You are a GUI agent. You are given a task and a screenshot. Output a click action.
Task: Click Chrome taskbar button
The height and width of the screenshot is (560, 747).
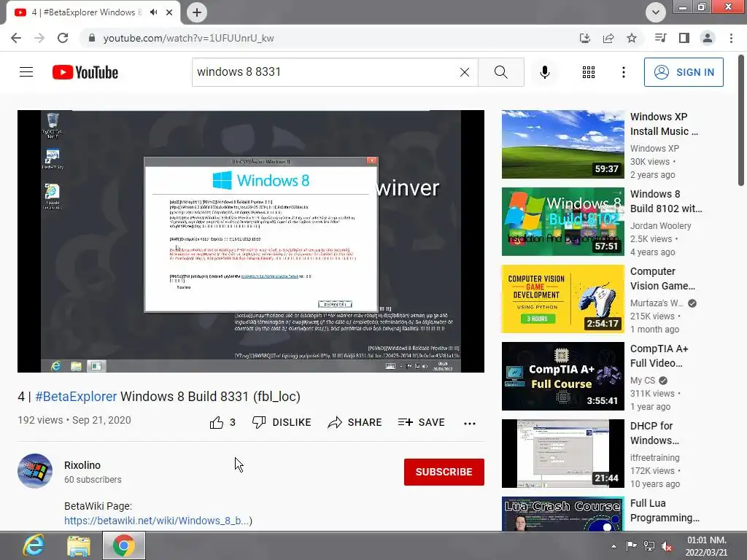click(124, 545)
